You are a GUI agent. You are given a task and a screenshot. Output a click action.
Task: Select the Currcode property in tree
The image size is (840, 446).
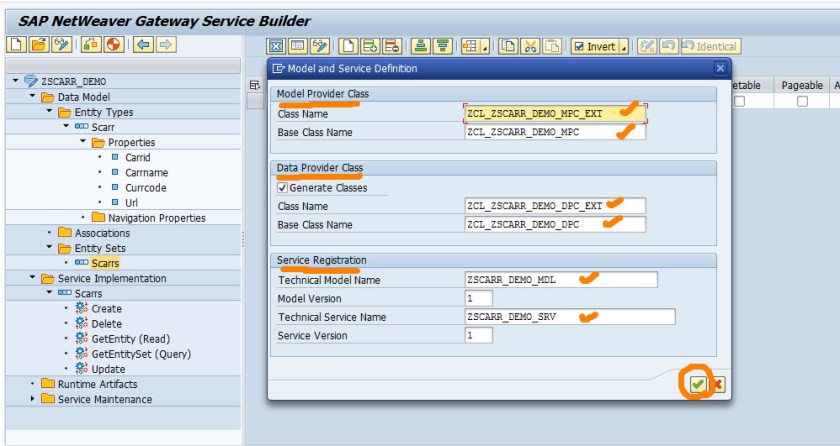tap(146, 188)
